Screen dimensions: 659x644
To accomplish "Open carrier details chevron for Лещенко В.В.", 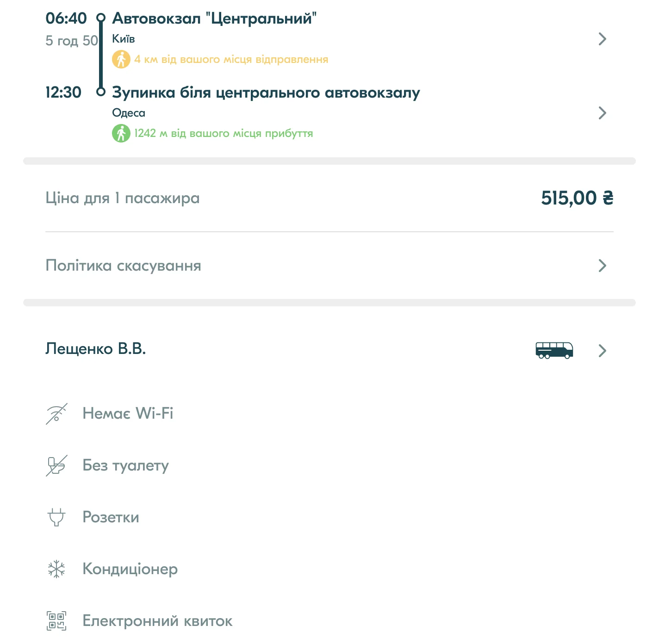I will 602,351.
